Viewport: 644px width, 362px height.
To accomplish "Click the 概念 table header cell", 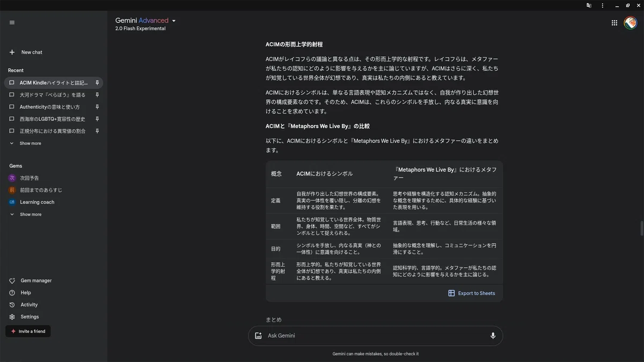I will pos(276,174).
